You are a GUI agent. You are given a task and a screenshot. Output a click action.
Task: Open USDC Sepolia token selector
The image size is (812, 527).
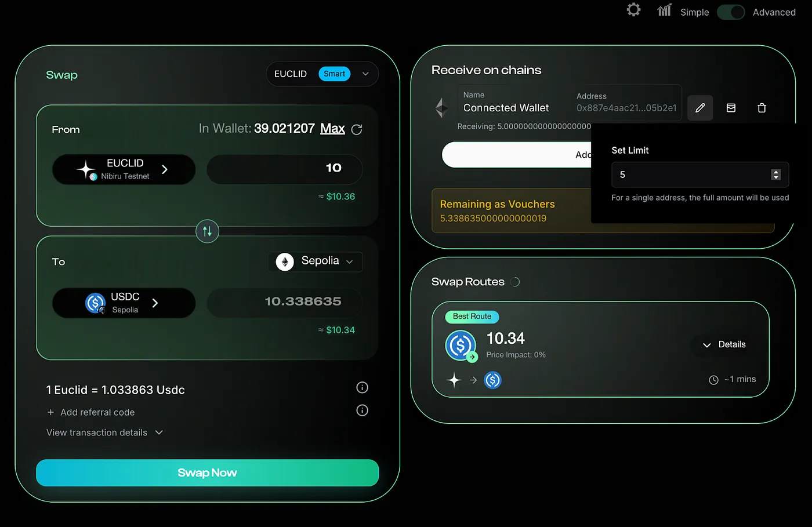pos(124,303)
